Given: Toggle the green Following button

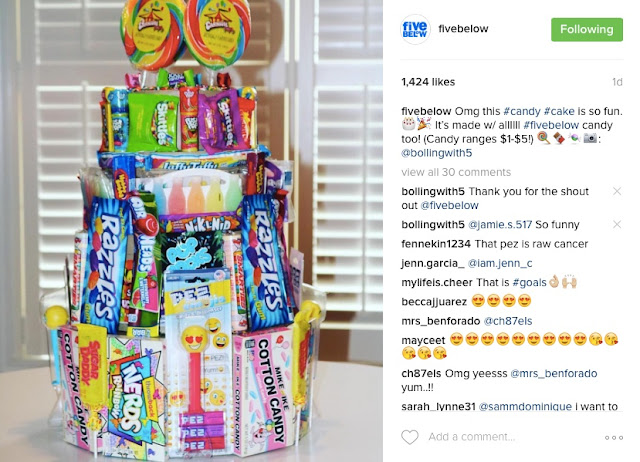Looking at the screenshot, I should (x=587, y=29).
